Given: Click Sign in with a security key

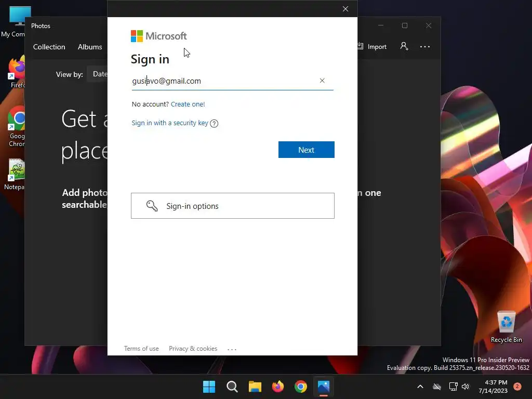Looking at the screenshot, I should click(170, 123).
